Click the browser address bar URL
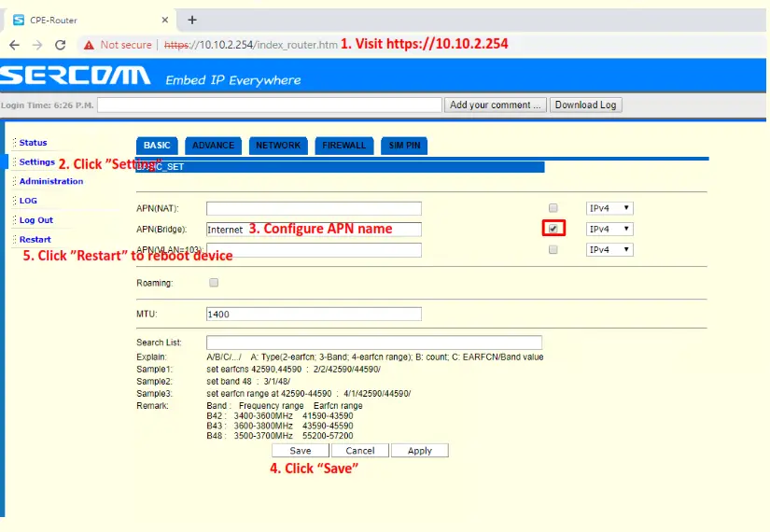 click(251, 45)
